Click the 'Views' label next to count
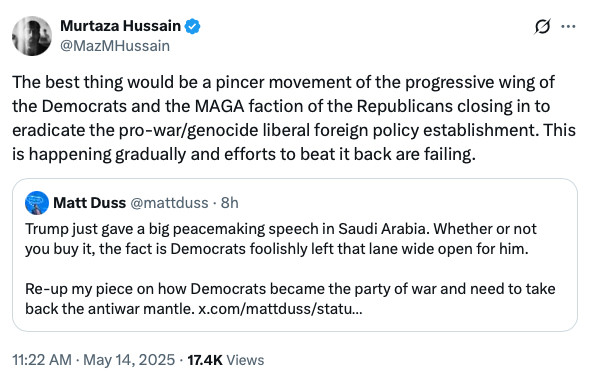Image resolution: width=589 pixels, height=374 pixels. (x=245, y=360)
